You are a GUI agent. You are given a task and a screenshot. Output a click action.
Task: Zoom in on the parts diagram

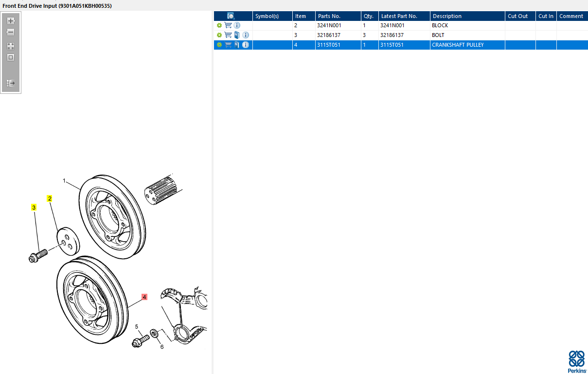pos(11,21)
